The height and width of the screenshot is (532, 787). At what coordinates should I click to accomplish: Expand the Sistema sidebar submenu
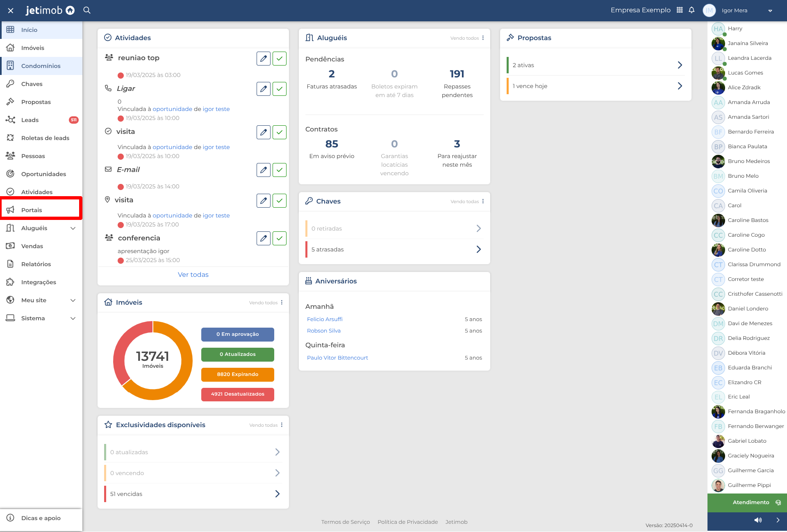tap(73, 318)
